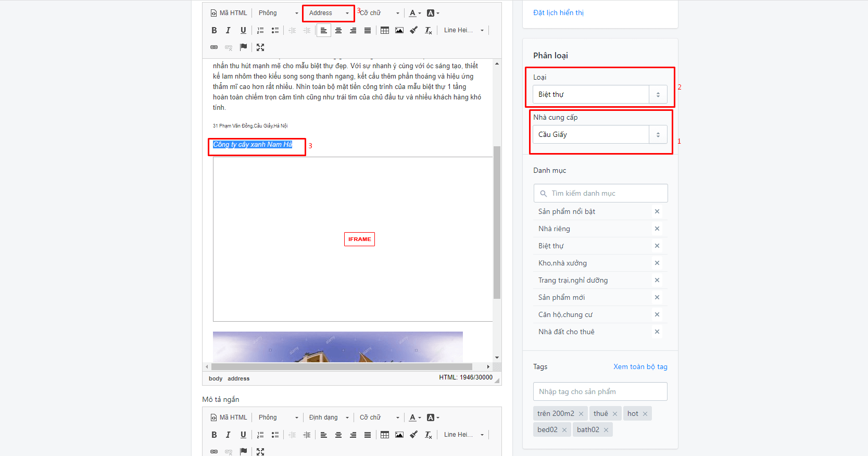Remove the trên 200m2 tag
Viewport: 868px width, 456px height.
(x=581, y=414)
